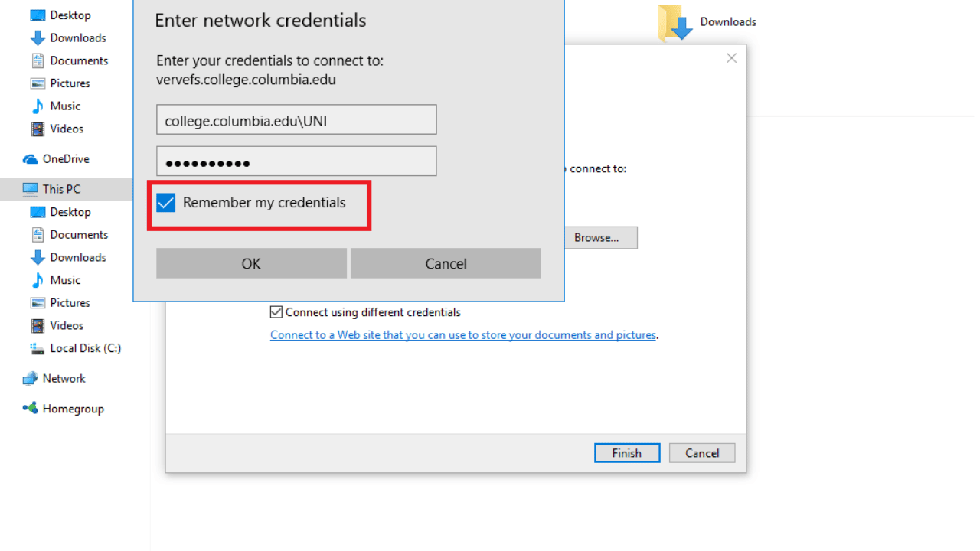Click the username field with college.columbia.edu\UNI
The image size is (980, 551).
click(296, 120)
